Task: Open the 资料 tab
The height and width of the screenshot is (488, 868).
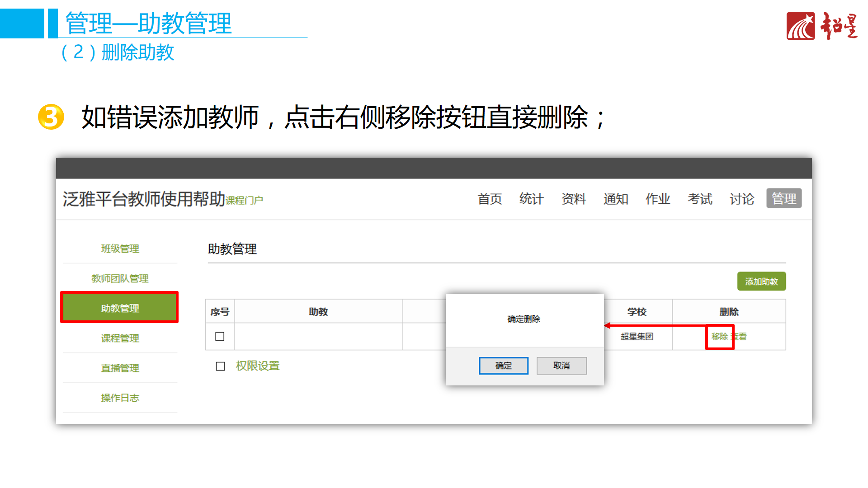Action: (573, 199)
